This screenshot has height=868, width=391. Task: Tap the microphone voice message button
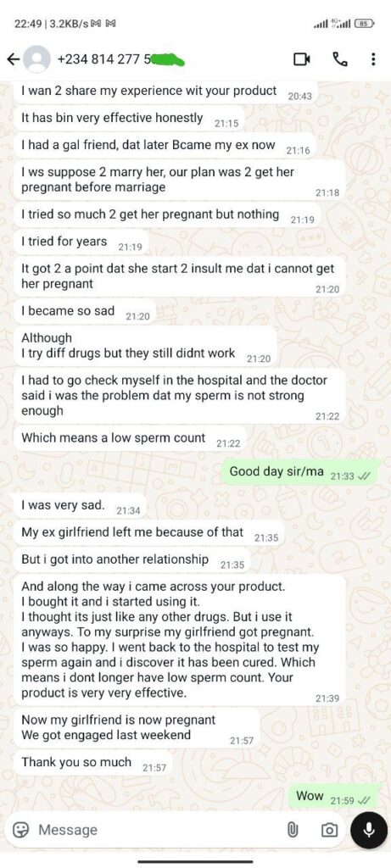[370, 829]
